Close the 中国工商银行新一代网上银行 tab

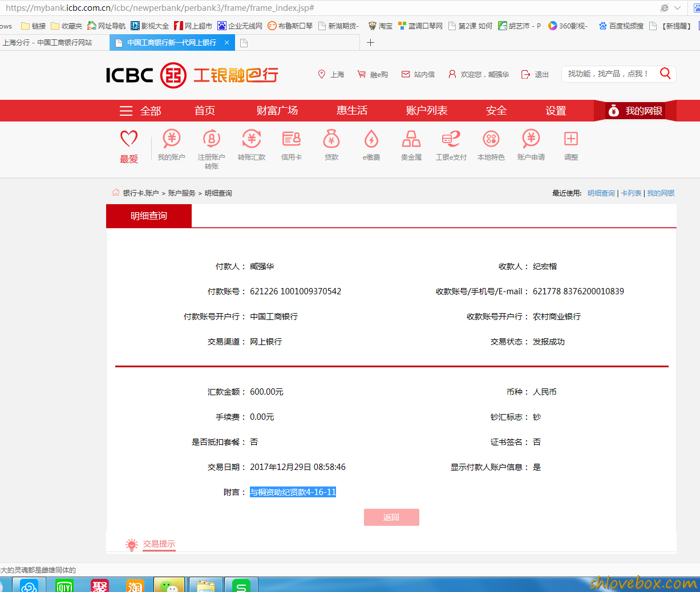coord(226,43)
